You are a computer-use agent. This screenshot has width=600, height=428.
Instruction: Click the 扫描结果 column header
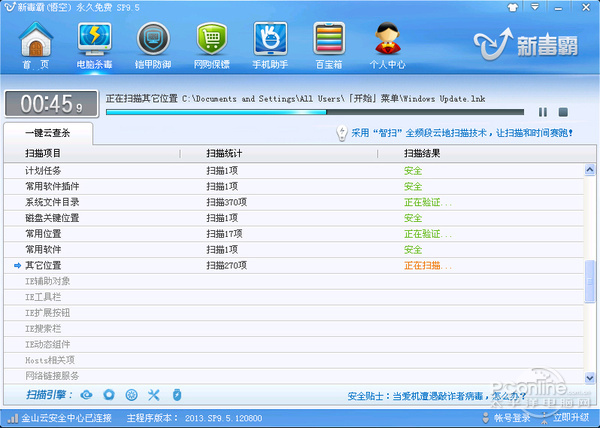(x=422, y=153)
